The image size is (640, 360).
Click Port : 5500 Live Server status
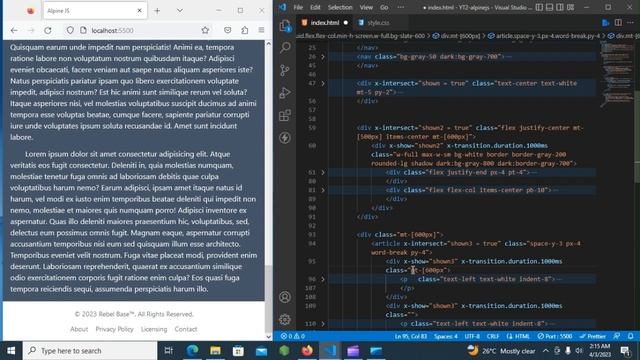point(555,336)
